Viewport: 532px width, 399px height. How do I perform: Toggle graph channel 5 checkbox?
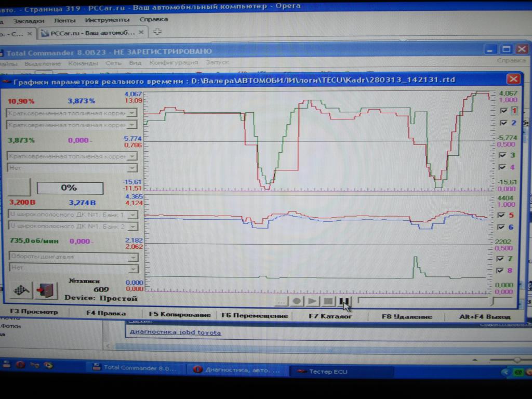[x=502, y=215]
